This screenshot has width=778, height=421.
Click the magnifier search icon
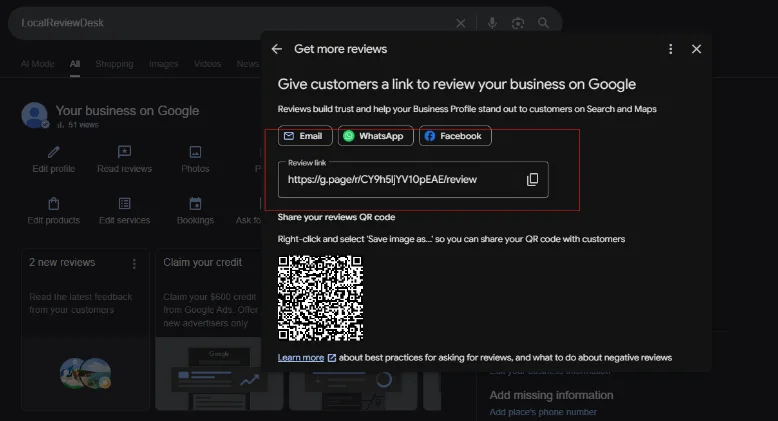[x=543, y=23]
